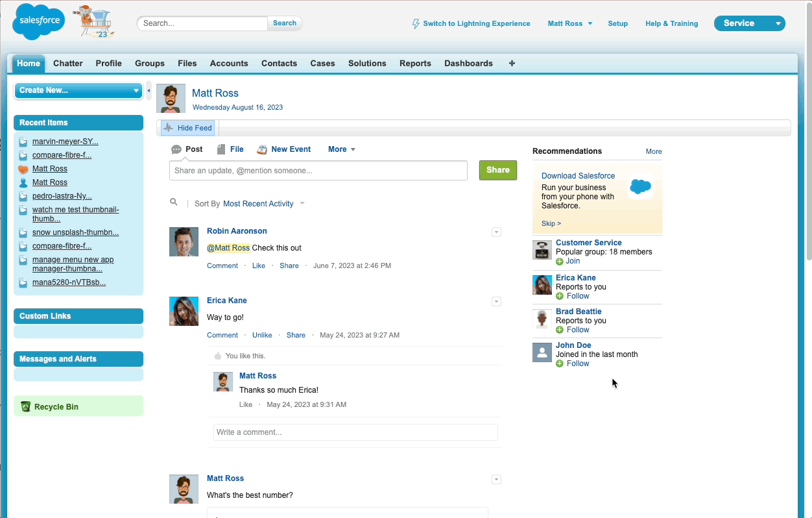Click Switch to Lightning Experience link

tap(477, 23)
